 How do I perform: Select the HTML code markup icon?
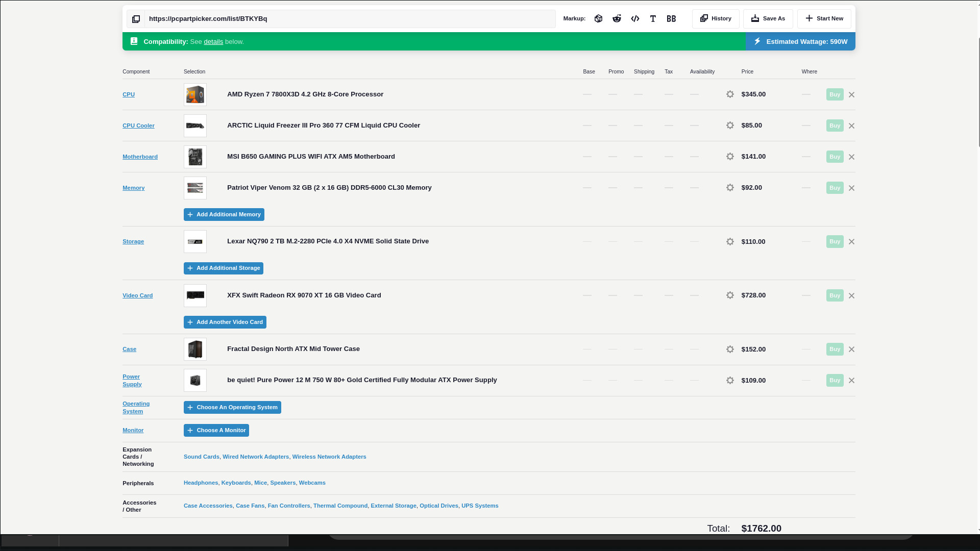tap(635, 19)
